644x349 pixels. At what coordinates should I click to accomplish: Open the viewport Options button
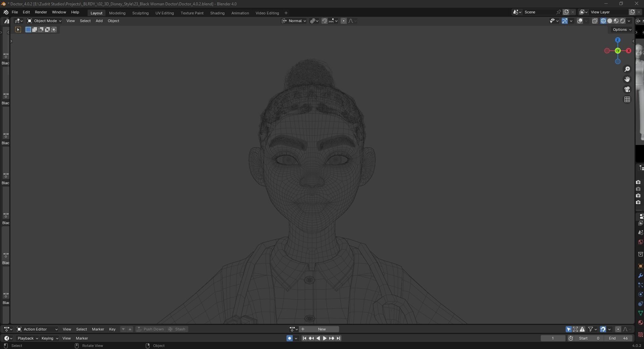[622, 30]
